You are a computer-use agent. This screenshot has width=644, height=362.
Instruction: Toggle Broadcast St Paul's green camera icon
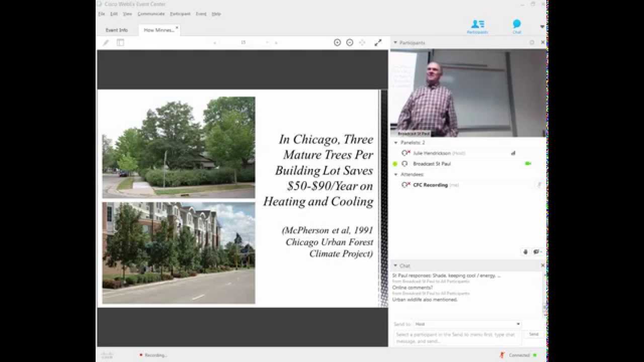[528, 163]
